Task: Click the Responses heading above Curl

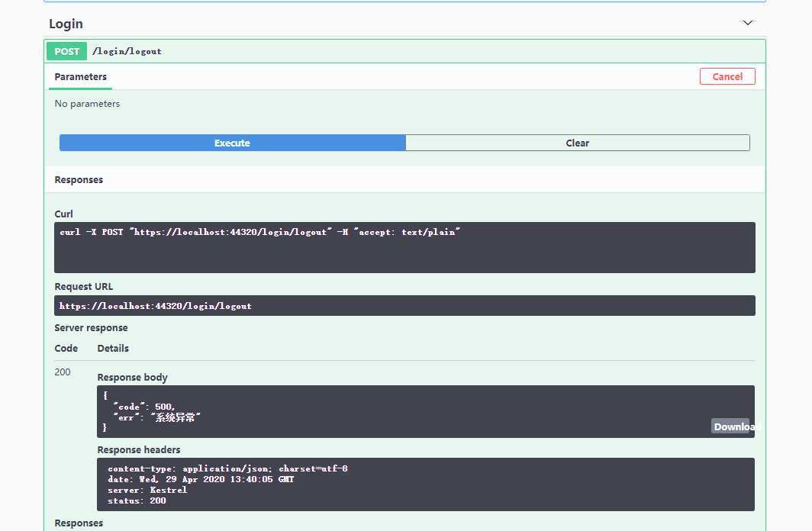Action: coord(79,180)
